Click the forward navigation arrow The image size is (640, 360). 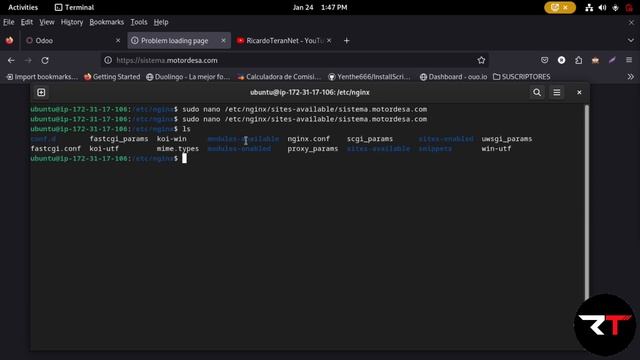pyautogui.click(x=28, y=60)
